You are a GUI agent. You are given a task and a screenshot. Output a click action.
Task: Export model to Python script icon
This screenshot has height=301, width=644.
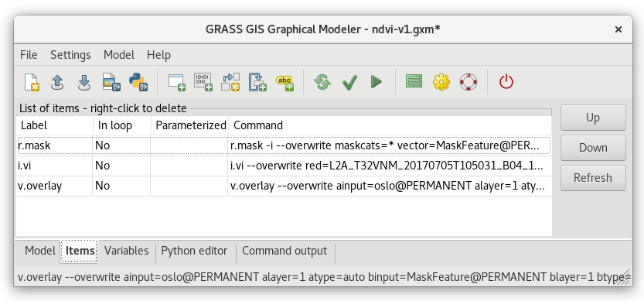(138, 82)
